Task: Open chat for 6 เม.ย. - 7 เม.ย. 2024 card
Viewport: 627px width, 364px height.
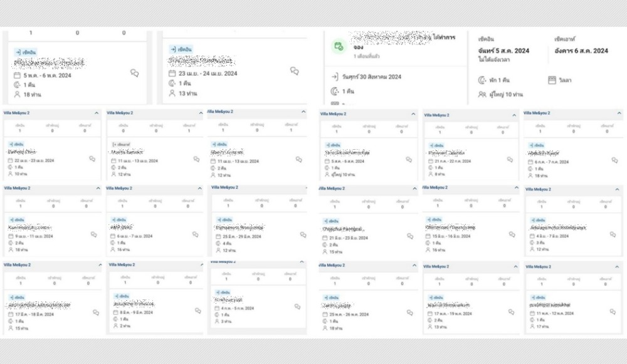Action: click(x=195, y=234)
